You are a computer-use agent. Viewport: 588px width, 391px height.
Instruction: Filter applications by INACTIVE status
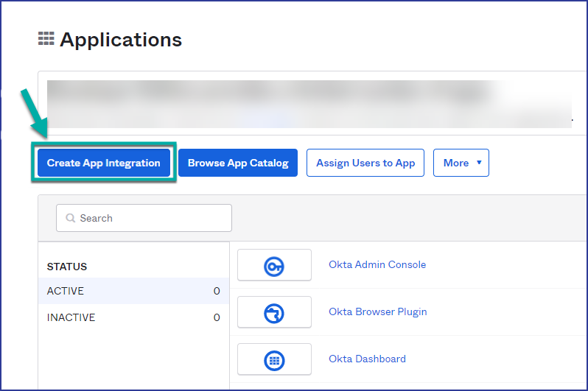coord(71,317)
